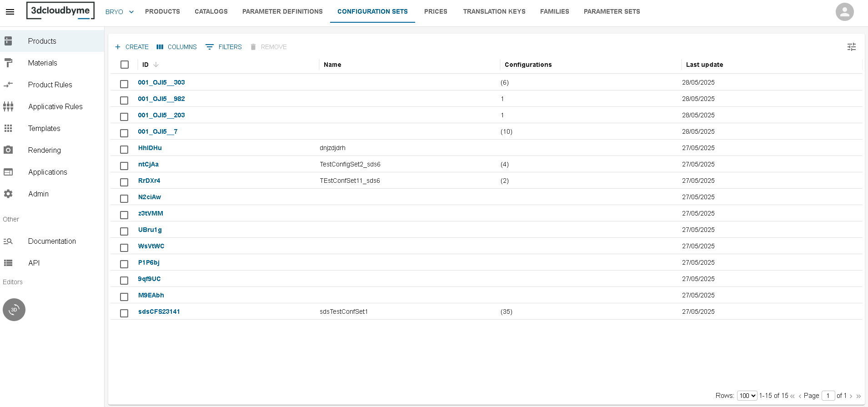The image size is (868, 407).
Task: Click the Product Rules arrows icon
Action: point(8,85)
